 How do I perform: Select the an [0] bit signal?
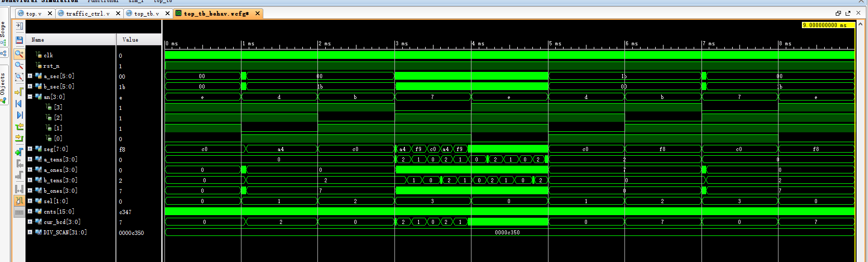pyautogui.click(x=58, y=139)
